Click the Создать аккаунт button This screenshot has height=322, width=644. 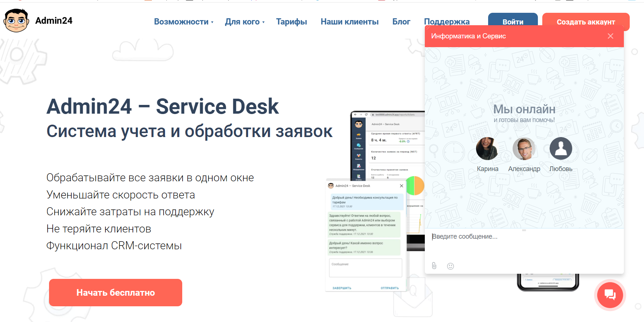pos(586,22)
